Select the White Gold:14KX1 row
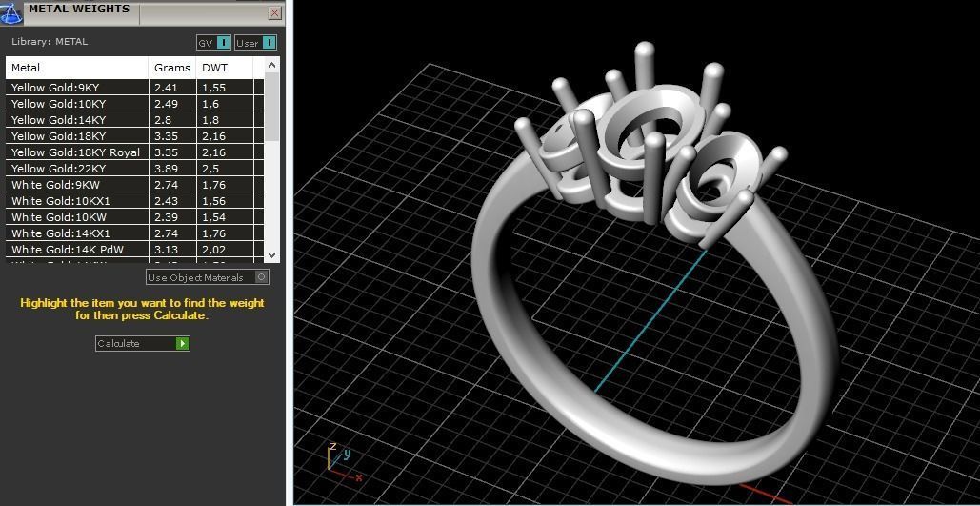Screen dimensions: 980x506 click(x=135, y=233)
